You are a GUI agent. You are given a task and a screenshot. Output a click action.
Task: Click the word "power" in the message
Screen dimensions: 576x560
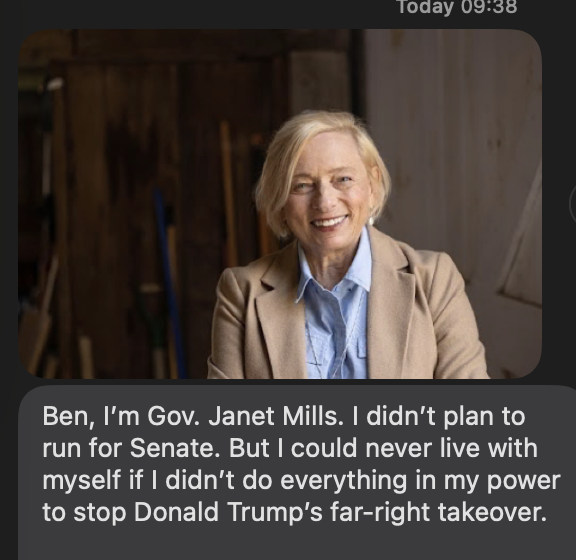click(523, 481)
